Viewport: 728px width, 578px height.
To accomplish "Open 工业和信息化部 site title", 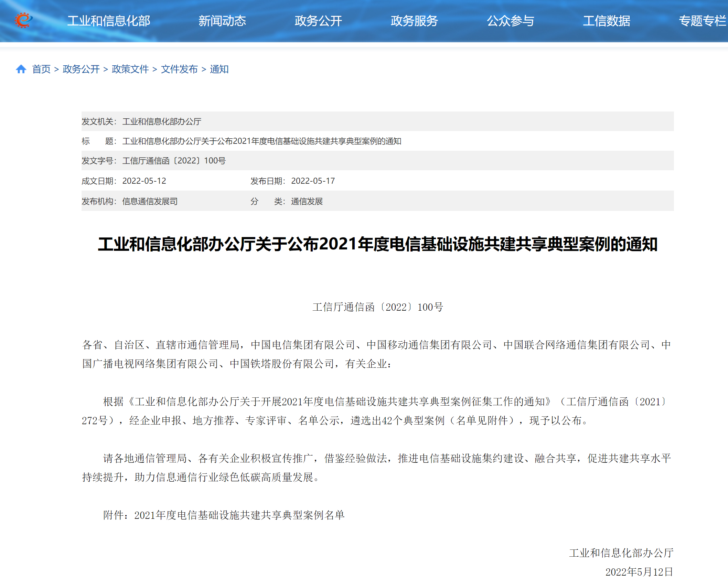I will (109, 21).
